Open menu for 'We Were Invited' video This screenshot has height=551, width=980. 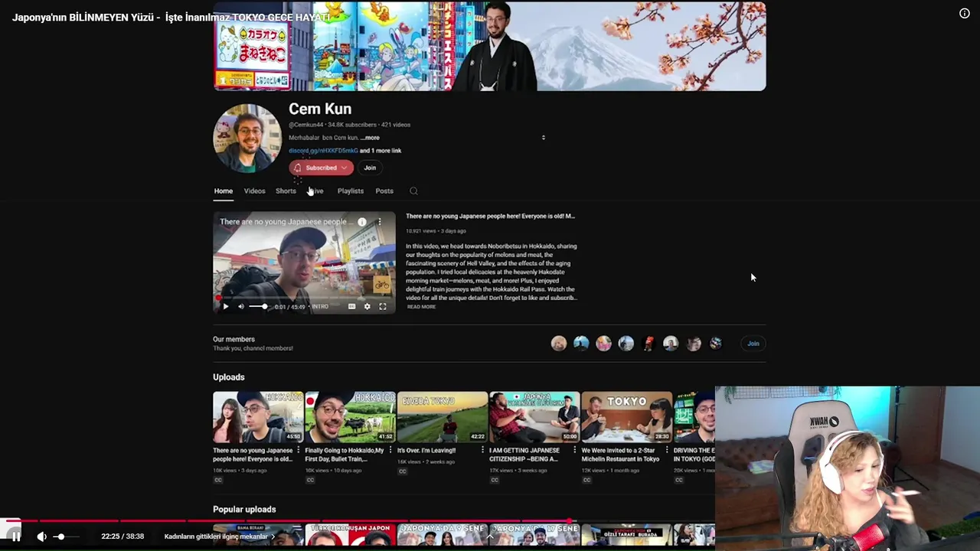click(666, 451)
